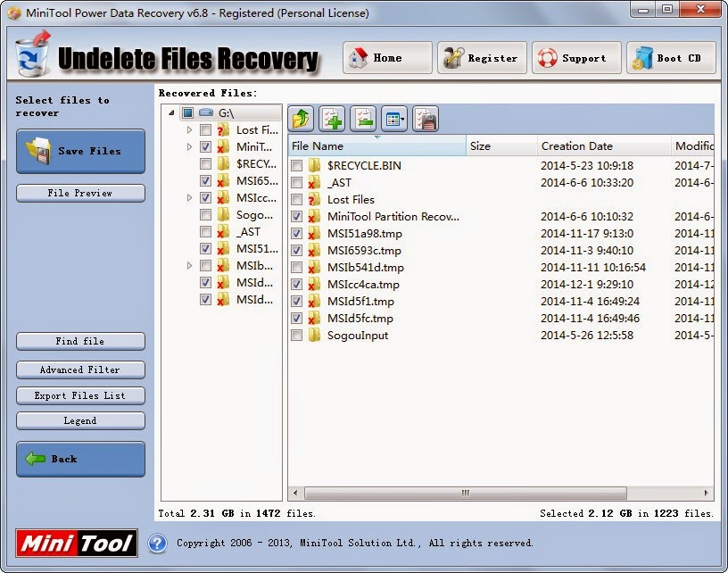Screen dimensions: 728x573
Task: Save checked files with the floppy disk icon
Action: coord(424,117)
